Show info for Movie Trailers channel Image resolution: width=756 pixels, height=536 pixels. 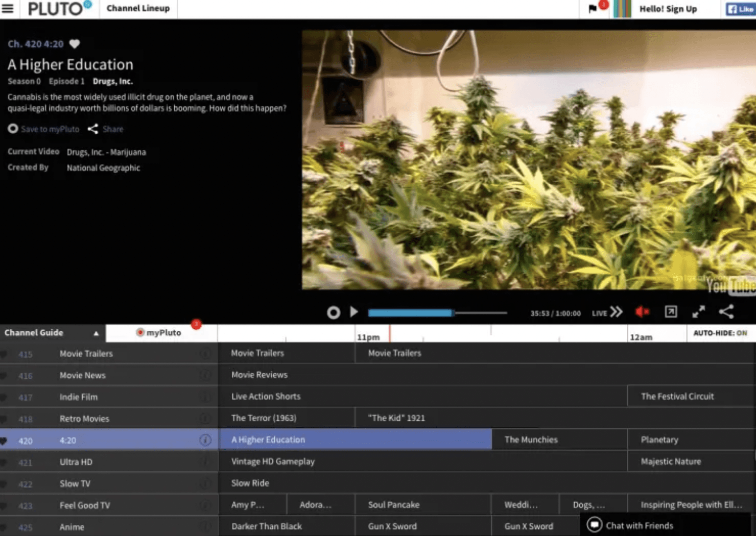click(x=205, y=353)
